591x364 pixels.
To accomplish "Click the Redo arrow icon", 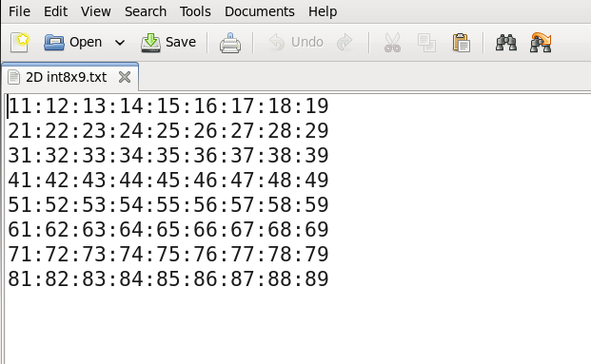I will pos(345,42).
